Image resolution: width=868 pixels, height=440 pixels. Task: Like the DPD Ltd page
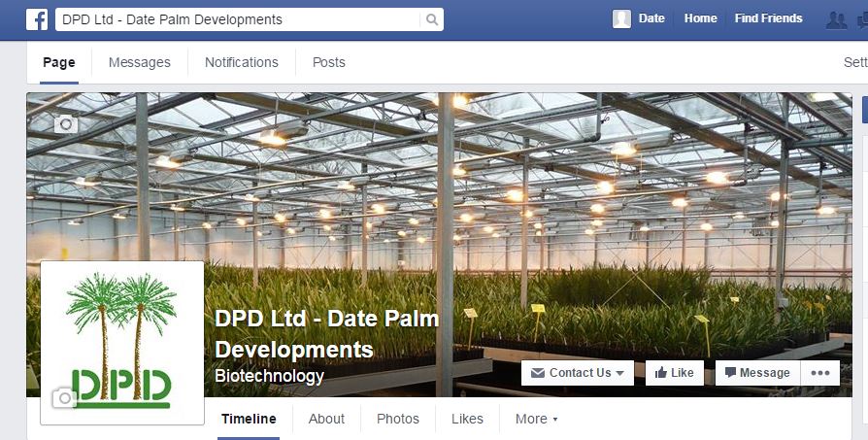click(x=674, y=373)
